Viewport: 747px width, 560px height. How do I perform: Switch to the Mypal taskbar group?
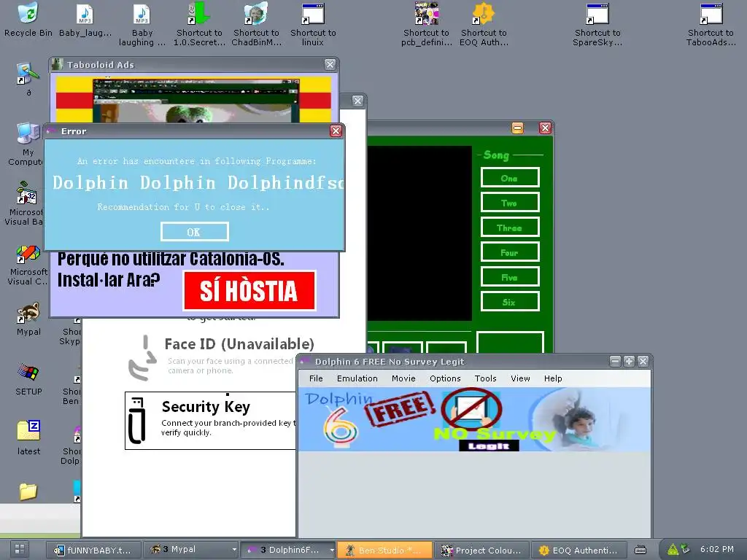pyautogui.click(x=186, y=550)
